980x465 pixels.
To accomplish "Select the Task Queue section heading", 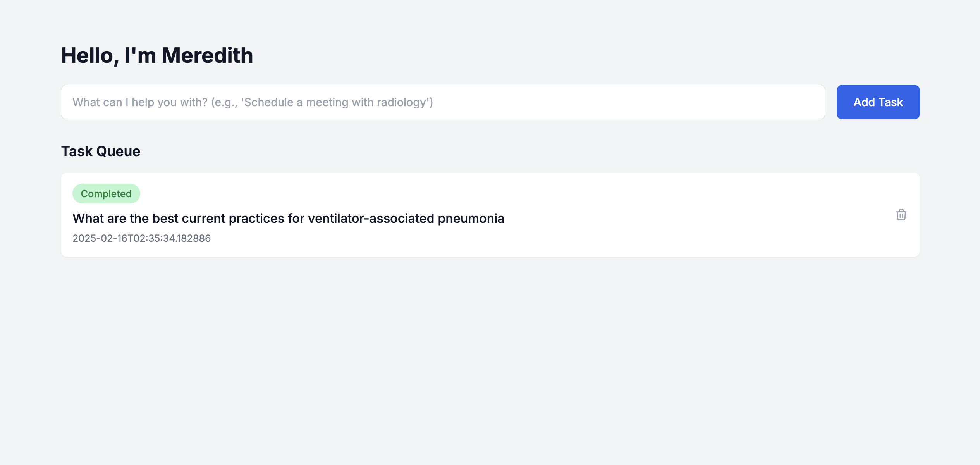I will [x=101, y=151].
